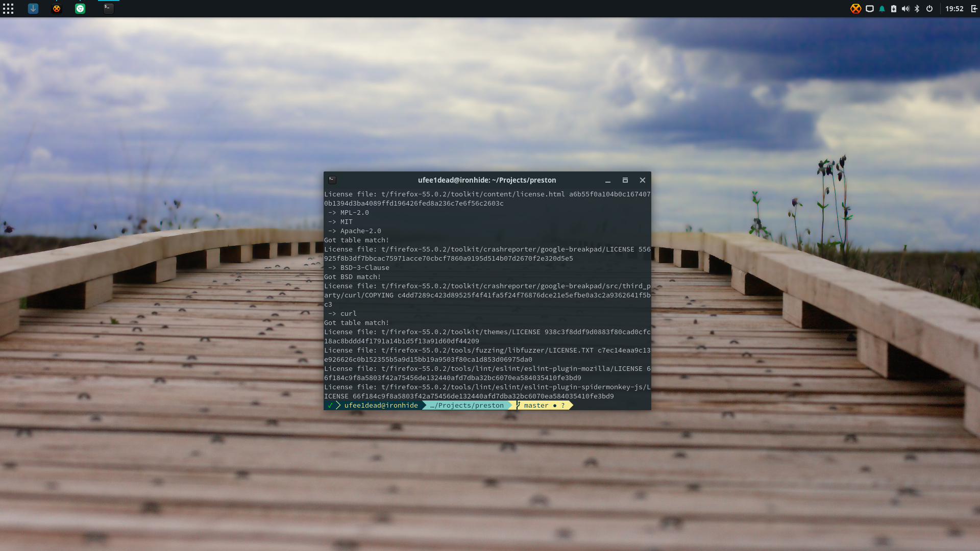Close the terminal window
Screen dimensions: 980x551
click(643, 180)
